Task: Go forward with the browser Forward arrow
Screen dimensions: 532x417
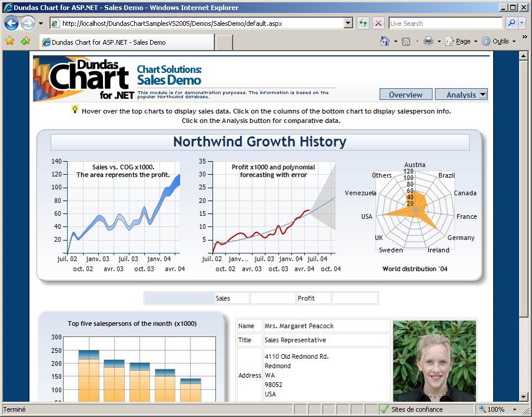Action: [x=28, y=24]
